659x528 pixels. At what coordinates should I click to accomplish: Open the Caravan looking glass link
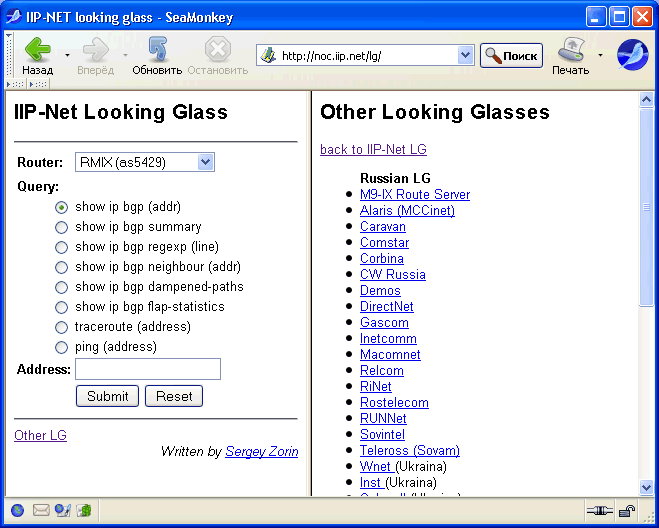[383, 226]
